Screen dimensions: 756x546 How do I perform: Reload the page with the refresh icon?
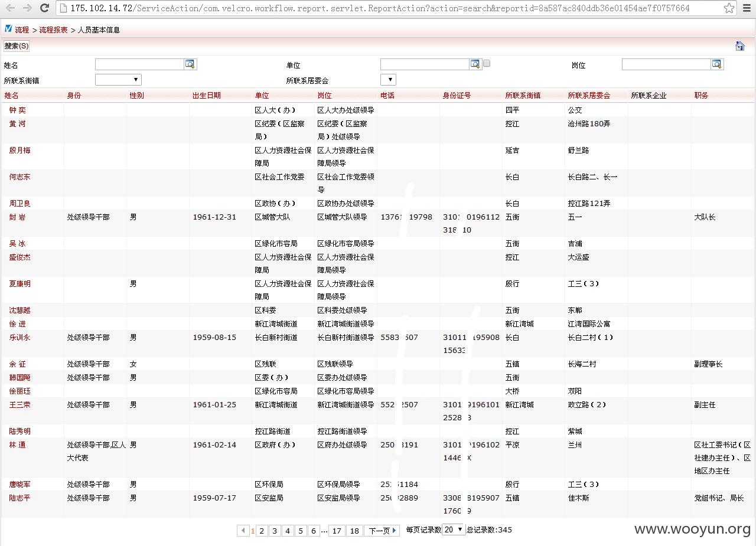[x=44, y=8]
